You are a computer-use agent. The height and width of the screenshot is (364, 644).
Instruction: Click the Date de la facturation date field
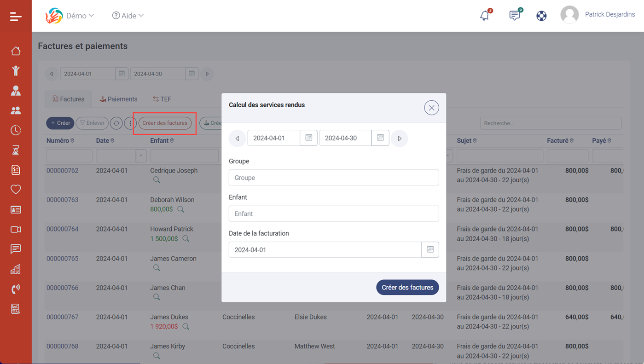325,249
